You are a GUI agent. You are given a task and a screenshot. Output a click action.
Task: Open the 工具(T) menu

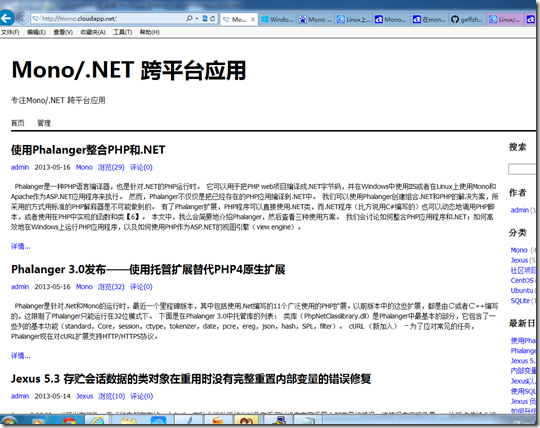point(123,32)
